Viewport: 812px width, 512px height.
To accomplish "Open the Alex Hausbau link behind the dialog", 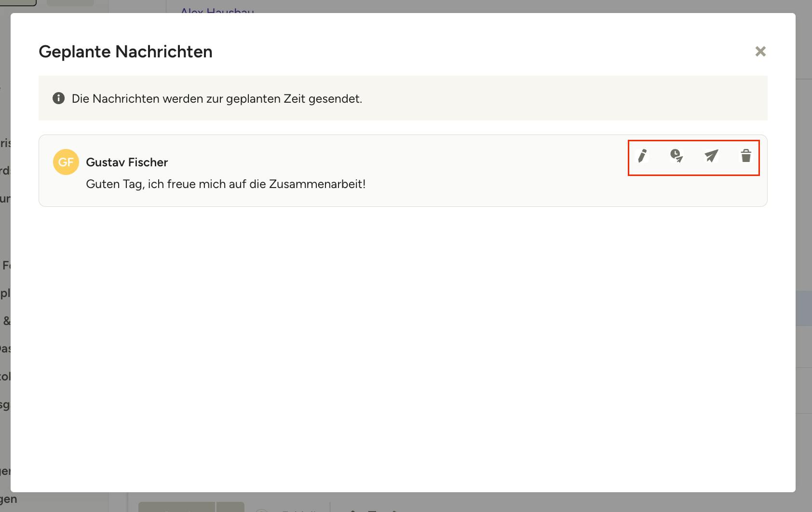I will pos(217,10).
